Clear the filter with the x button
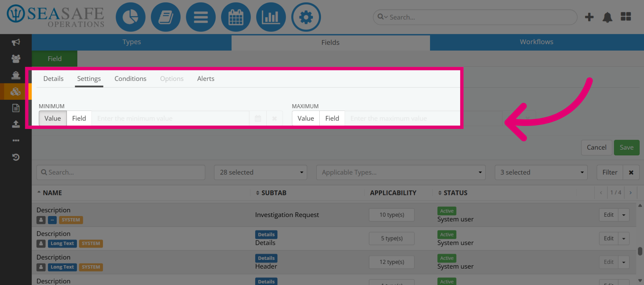644x285 pixels. (631, 172)
